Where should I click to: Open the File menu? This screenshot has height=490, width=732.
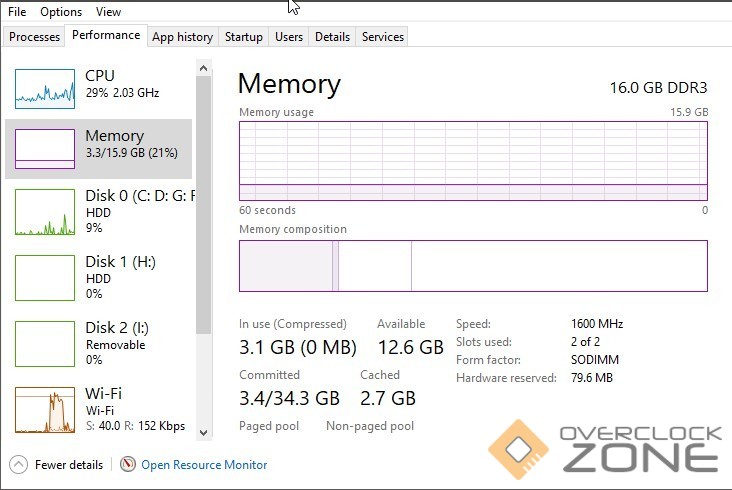pos(17,12)
